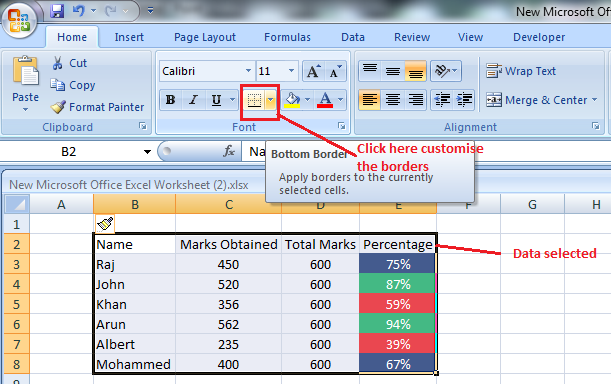
Task: Open the Developer tab
Action: 539,37
